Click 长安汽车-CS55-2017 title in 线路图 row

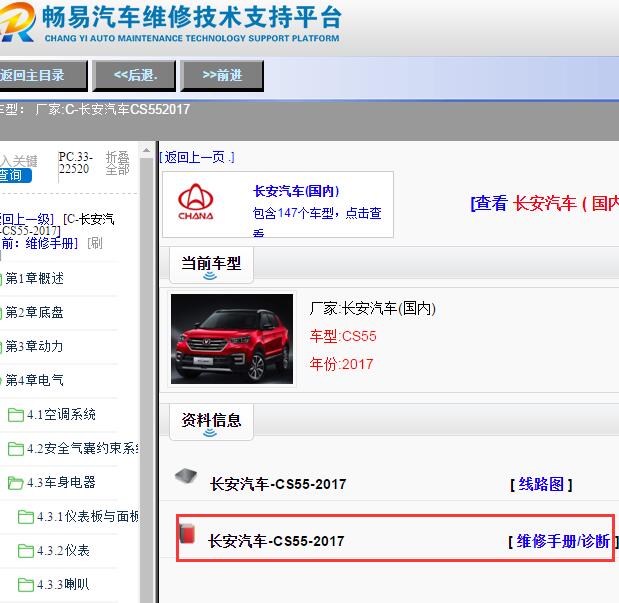click(x=278, y=484)
